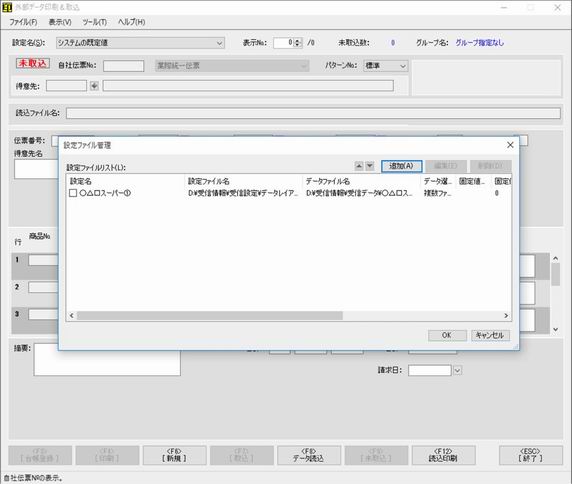This screenshot has width=572, height=484.
Task: Click the customer lookup arrow beside 得意先
Action: [x=94, y=86]
